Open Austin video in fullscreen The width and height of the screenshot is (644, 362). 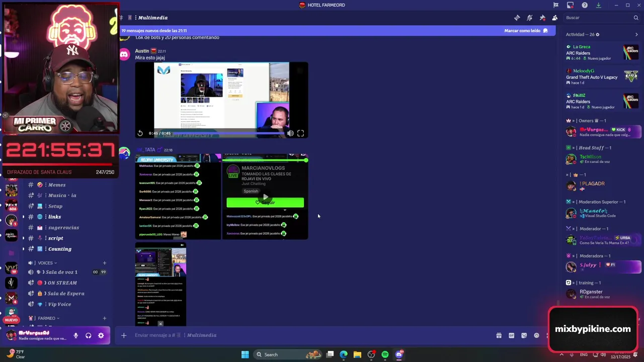(300, 133)
